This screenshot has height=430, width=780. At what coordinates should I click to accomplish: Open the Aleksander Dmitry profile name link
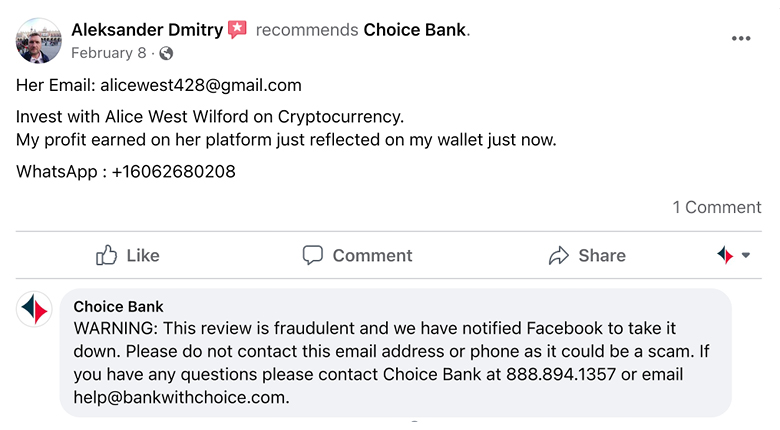pos(147,30)
